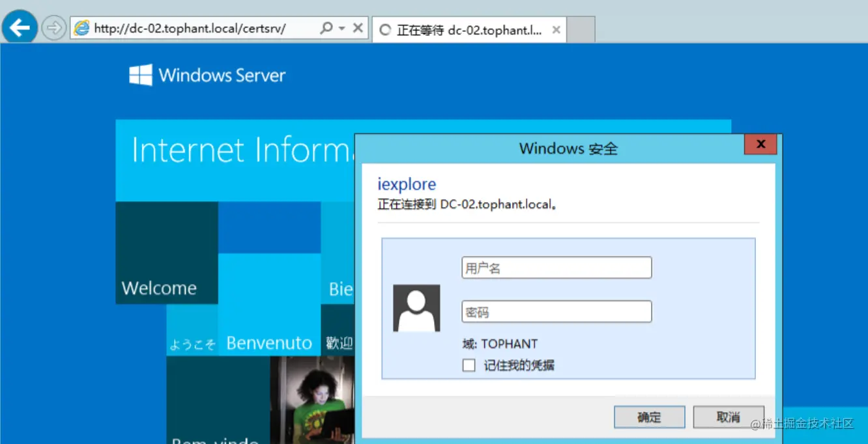
Task: Go back with the browser back arrow
Action: 20,27
